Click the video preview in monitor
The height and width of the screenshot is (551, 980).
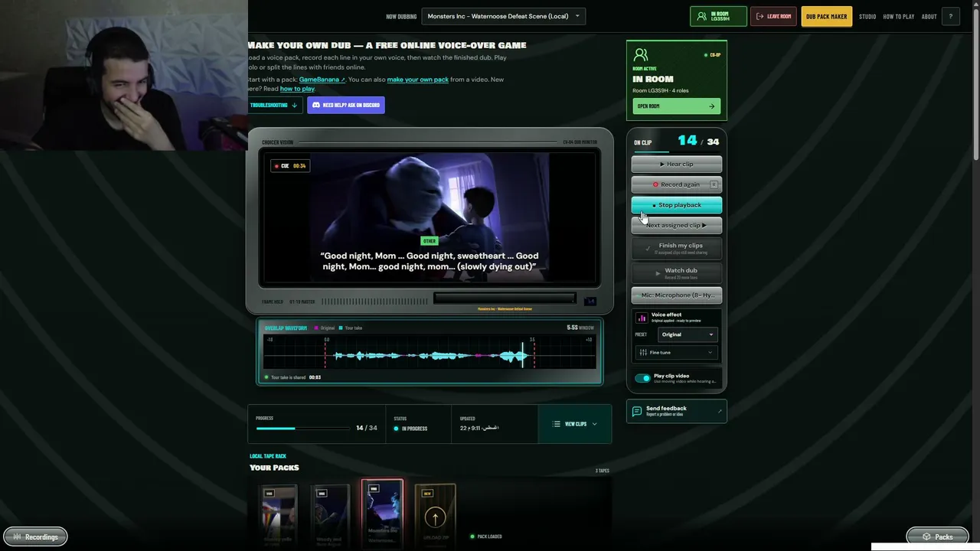pyautogui.click(x=430, y=218)
